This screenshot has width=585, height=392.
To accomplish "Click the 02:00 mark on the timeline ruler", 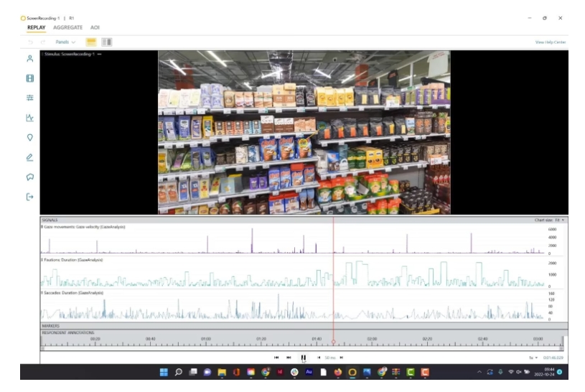I will [x=372, y=340].
